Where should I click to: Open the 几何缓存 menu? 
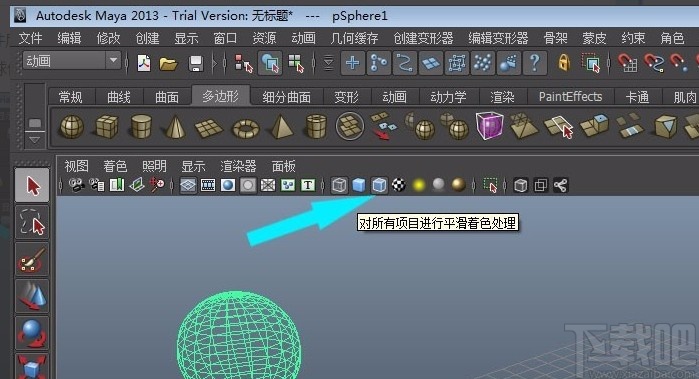pyautogui.click(x=354, y=38)
